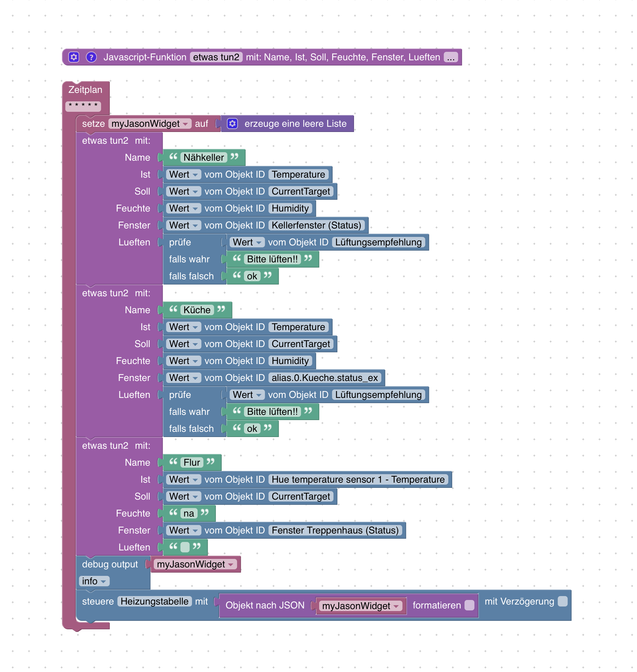Click the closing quote icon of the 'Küche' text block
Viewport: 637px width, 672px height.
pos(221,309)
